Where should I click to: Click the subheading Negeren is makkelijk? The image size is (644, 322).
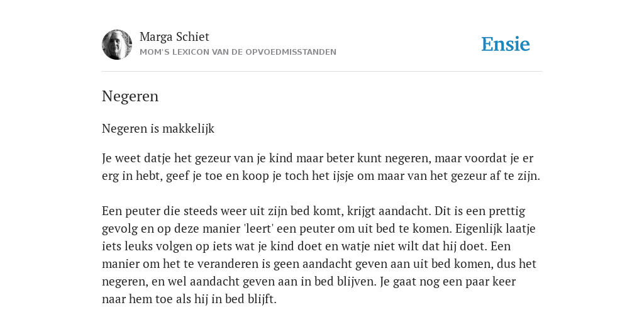(158, 128)
